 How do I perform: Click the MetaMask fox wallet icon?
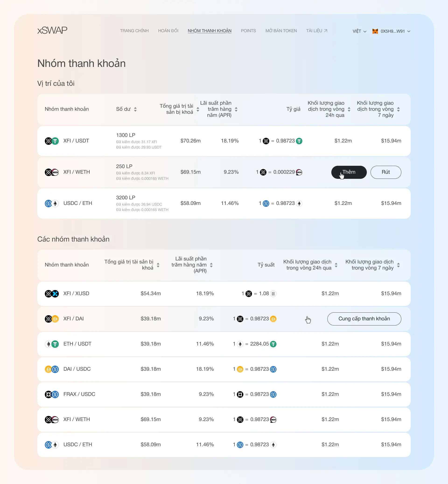pyautogui.click(x=375, y=31)
